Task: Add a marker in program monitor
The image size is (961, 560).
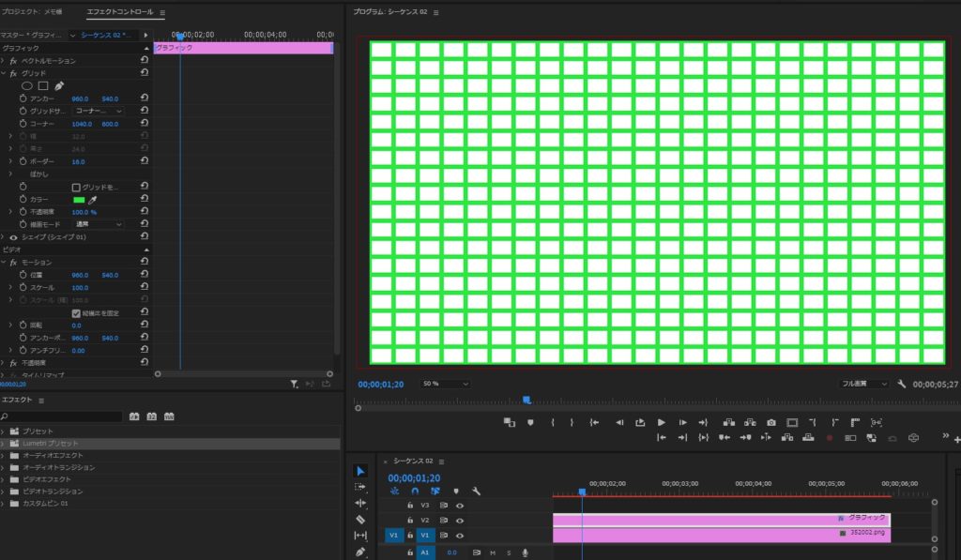Action: click(x=530, y=422)
